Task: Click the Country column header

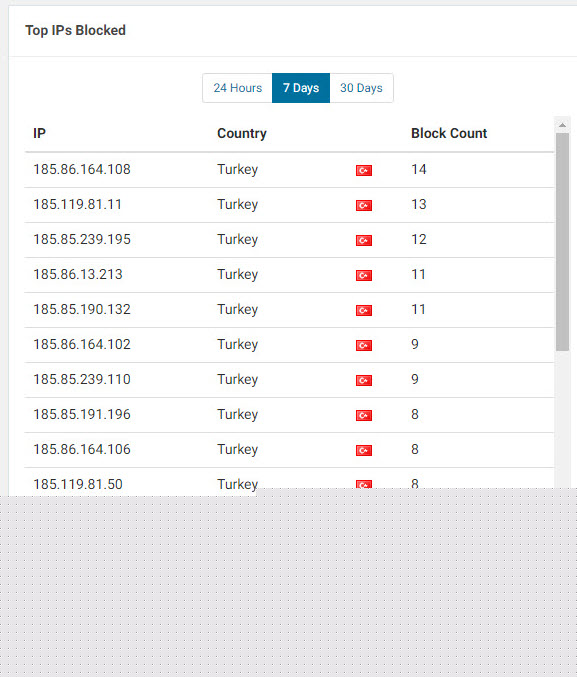Action: point(242,133)
